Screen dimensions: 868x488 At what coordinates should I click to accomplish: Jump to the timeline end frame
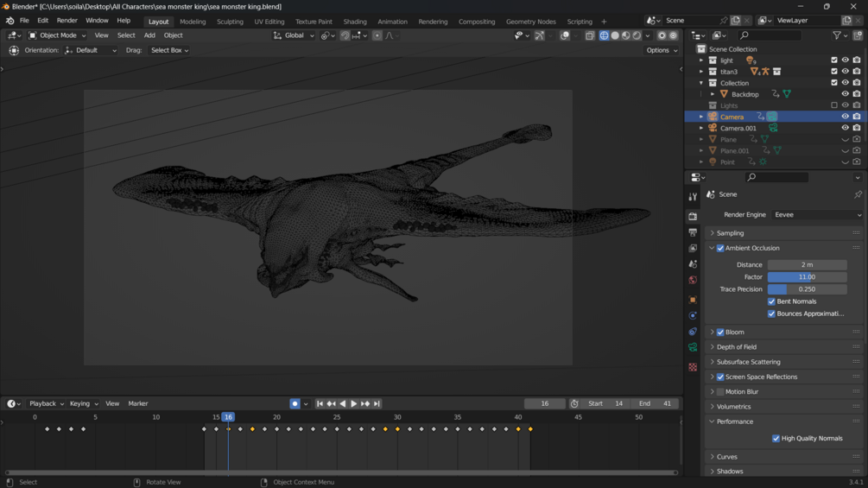point(377,403)
